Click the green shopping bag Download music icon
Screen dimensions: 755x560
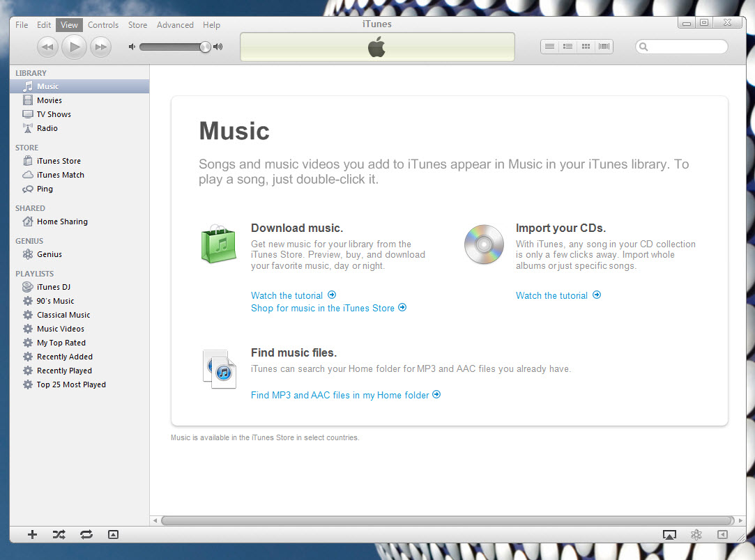coord(219,244)
